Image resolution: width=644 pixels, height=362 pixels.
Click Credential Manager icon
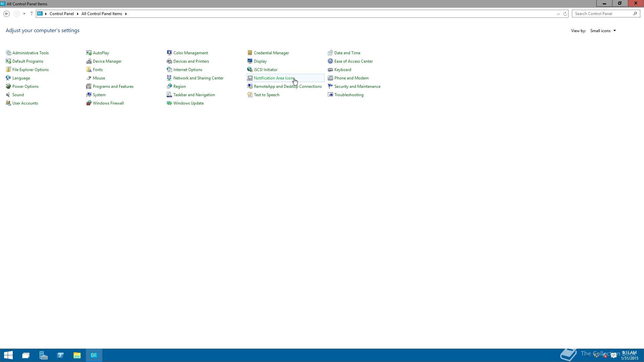250,53
